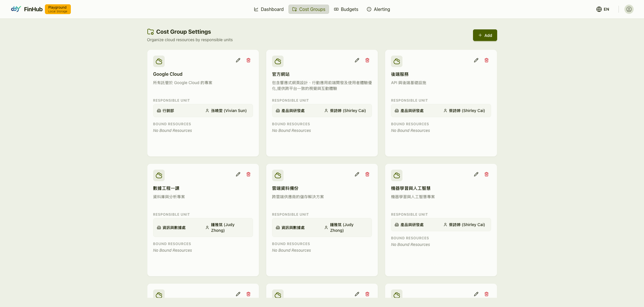This screenshot has height=307, width=644.
Task: Open the EN language selector
Action: coord(603,9)
